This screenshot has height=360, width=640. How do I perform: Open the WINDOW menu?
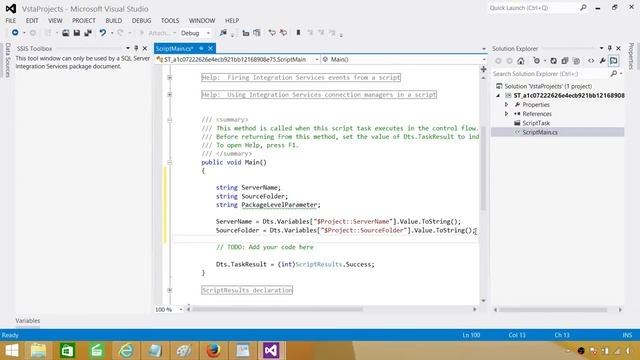202,20
